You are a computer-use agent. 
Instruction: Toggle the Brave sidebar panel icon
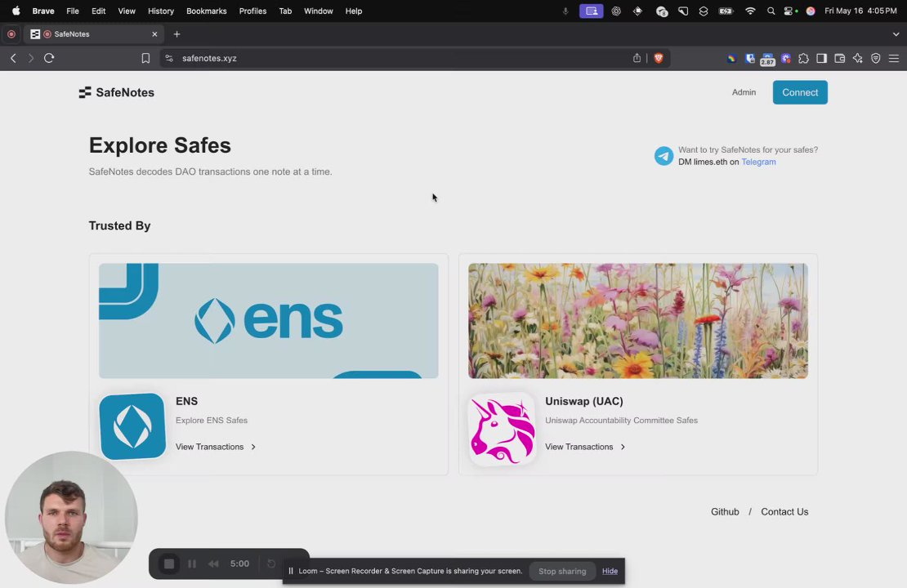(x=821, y=59)
